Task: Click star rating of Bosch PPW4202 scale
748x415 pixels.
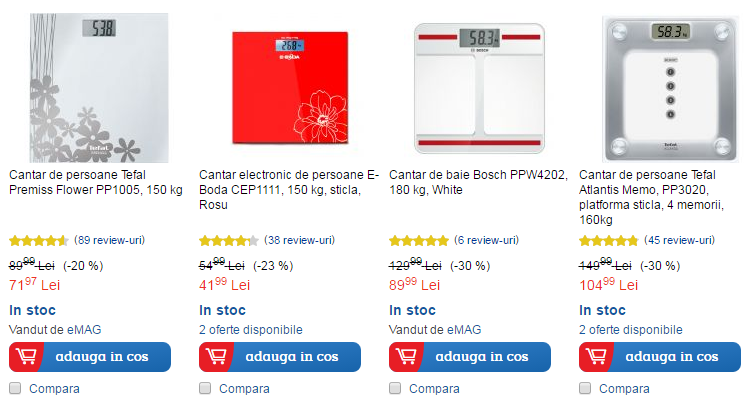Action: tap(419, 241)
